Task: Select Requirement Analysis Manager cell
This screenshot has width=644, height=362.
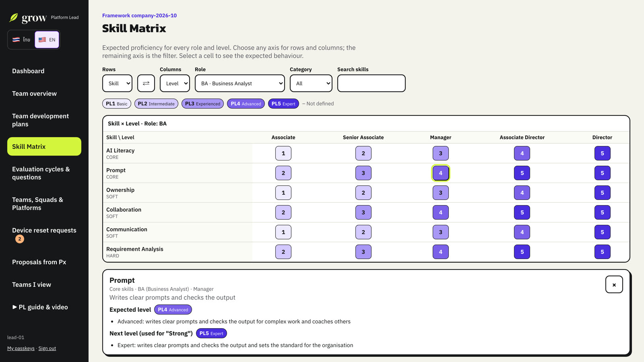Action: (x=441, y=252)
